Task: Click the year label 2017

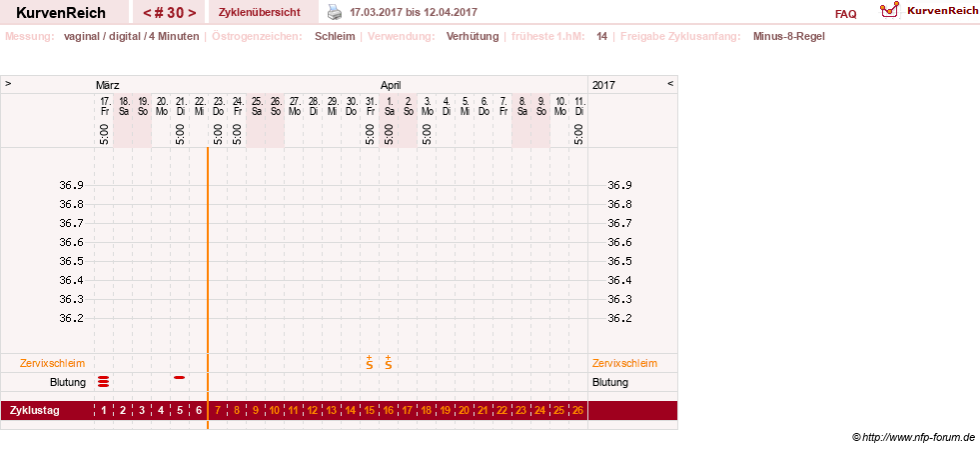Action: pyautogui.click(x=603, y=85)
